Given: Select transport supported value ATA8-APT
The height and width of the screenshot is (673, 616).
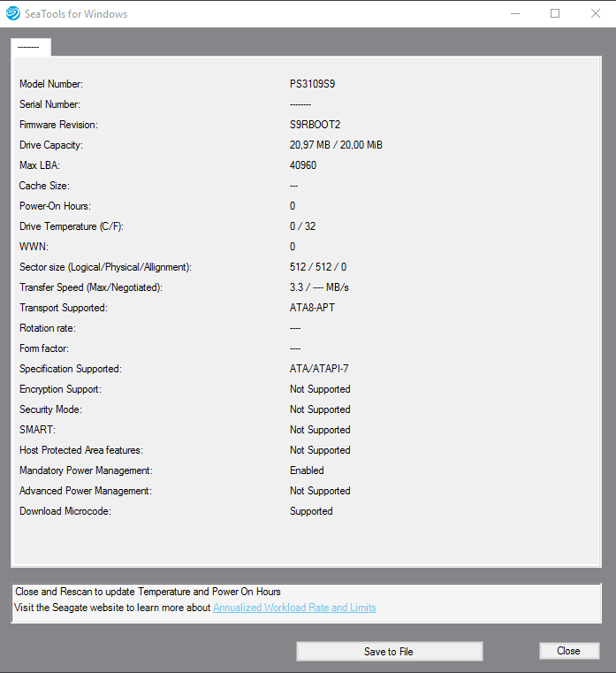Looking at the screenshot, I should (312, 308).
